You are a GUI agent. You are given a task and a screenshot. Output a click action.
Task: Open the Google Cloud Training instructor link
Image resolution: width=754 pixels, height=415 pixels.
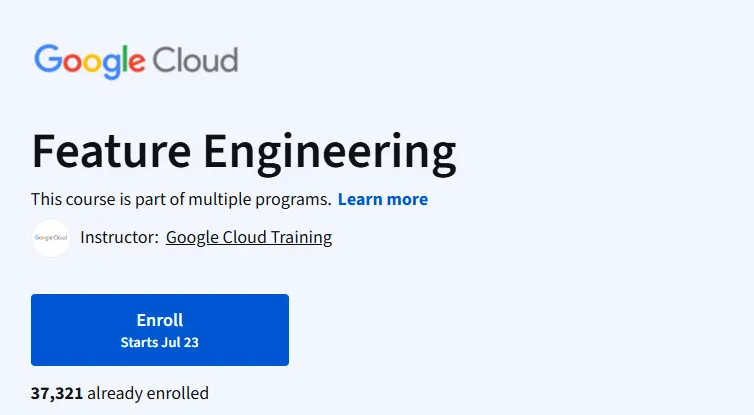pos(249,238)
